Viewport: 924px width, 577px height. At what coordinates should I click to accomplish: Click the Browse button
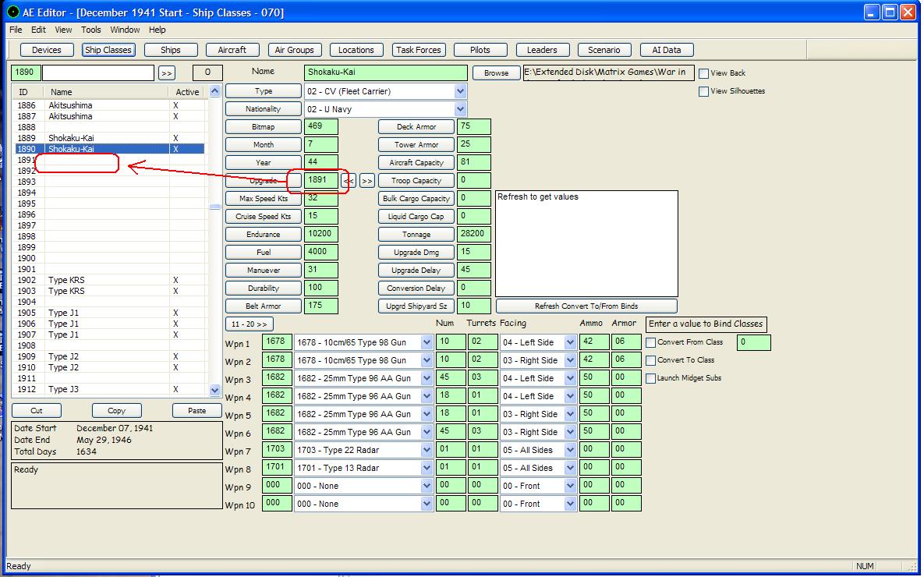pyautogui.click(x=496, y=73)
